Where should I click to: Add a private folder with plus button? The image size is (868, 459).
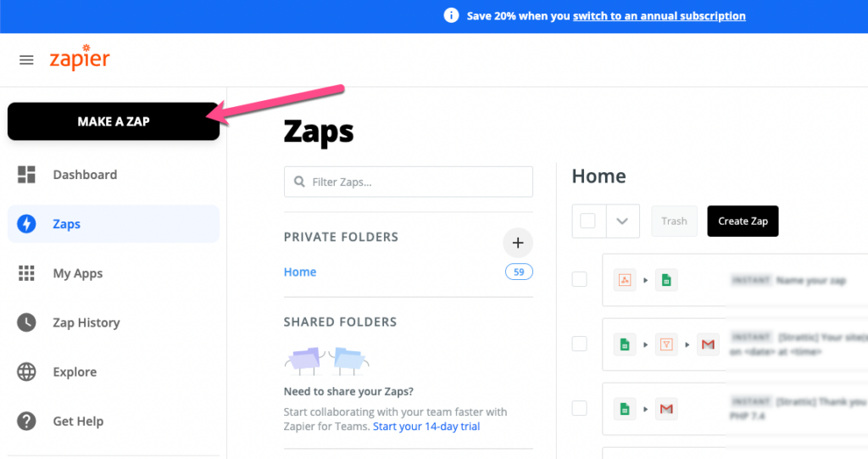(518, 243)
